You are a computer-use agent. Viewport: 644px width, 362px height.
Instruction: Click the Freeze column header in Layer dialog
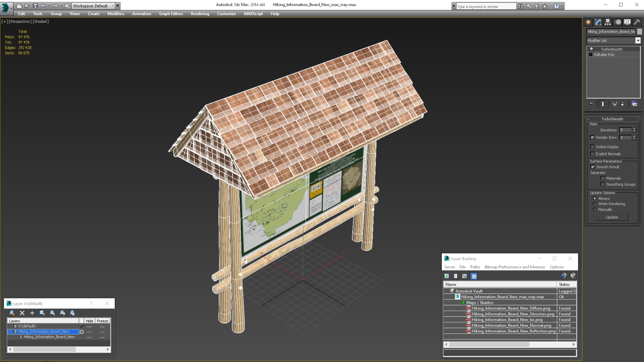(x=102, y=321)
